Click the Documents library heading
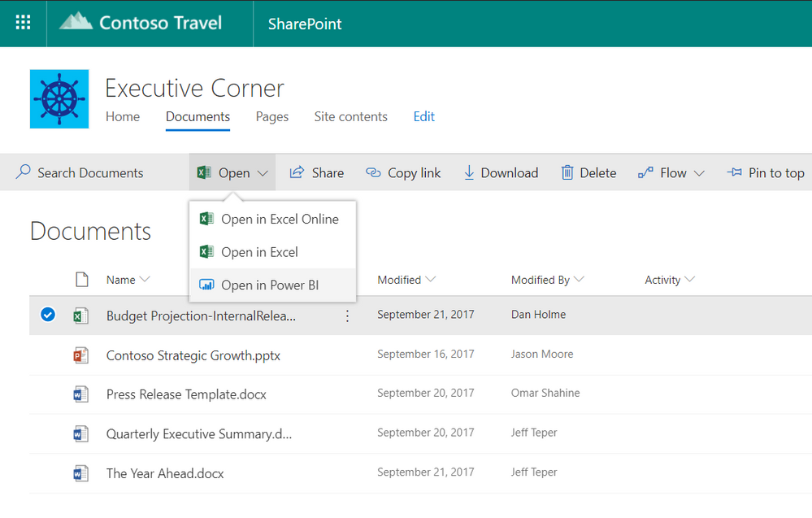This screenshot has width=812, height=518. pyautogui.click(x=90, y=231)
